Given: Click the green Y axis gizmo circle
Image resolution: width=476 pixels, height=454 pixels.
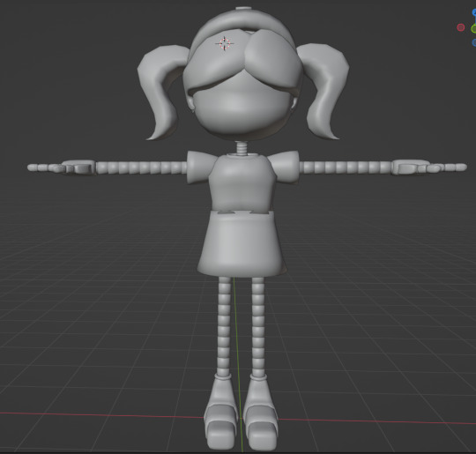Looking at the screenshot, I should pos(473,28).
